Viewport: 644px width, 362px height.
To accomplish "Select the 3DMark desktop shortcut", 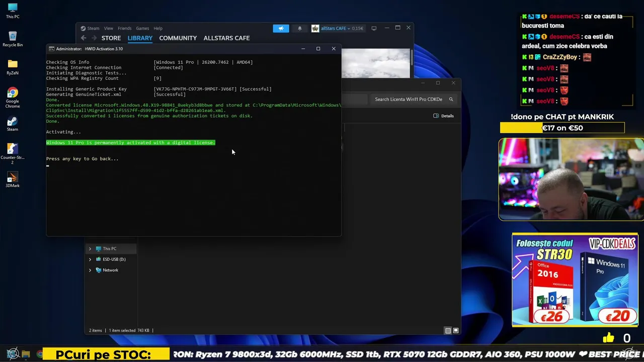I will [x=13, y=179].
